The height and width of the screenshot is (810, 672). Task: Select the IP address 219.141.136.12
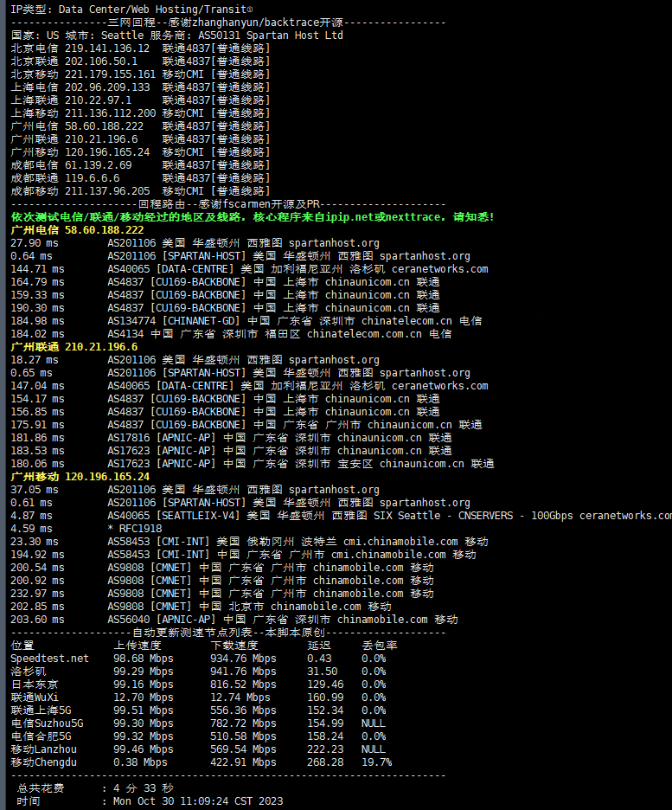pos(107,48)
